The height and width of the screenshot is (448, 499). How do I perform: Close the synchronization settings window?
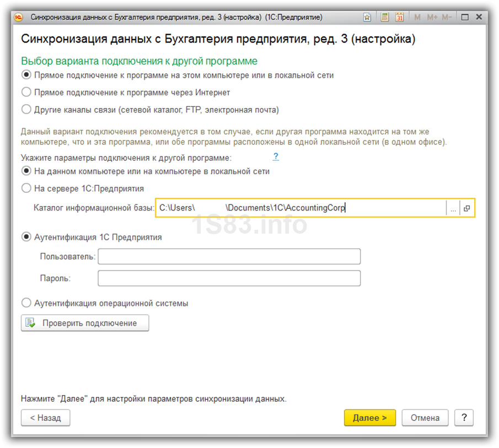[x=479, y=17]
